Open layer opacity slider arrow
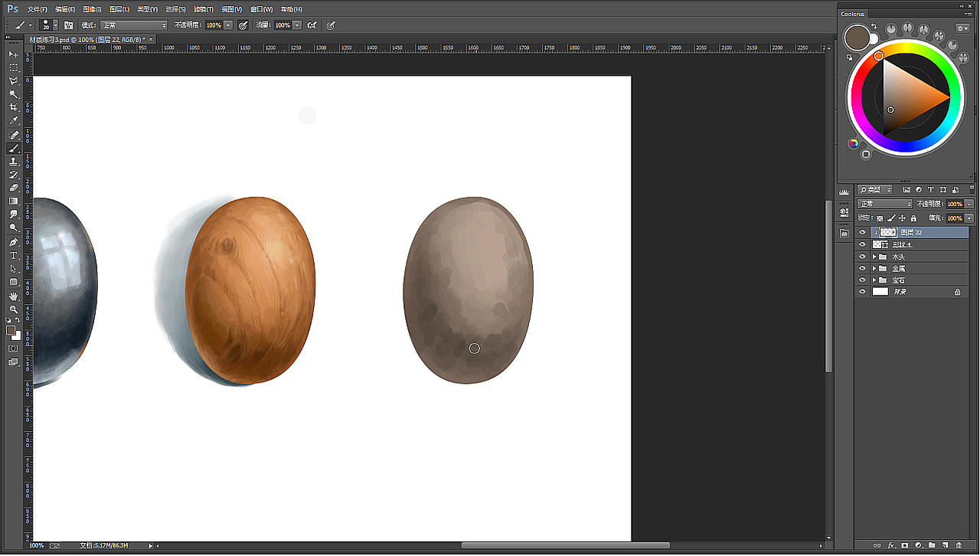Screen dimensions: 980x556 (x=970, y=204)
